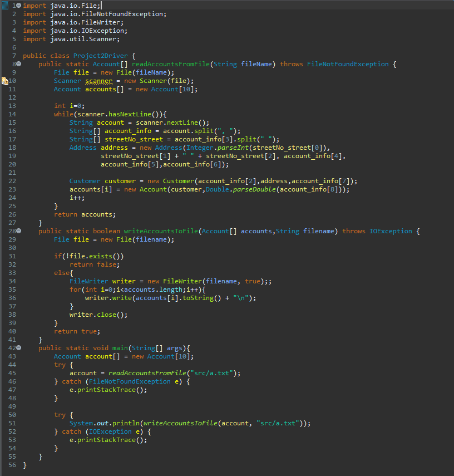The height and width of the screenshot is (476, 454).
Task: Click 'parseDouble' on line 23
Action: (254, 189)
